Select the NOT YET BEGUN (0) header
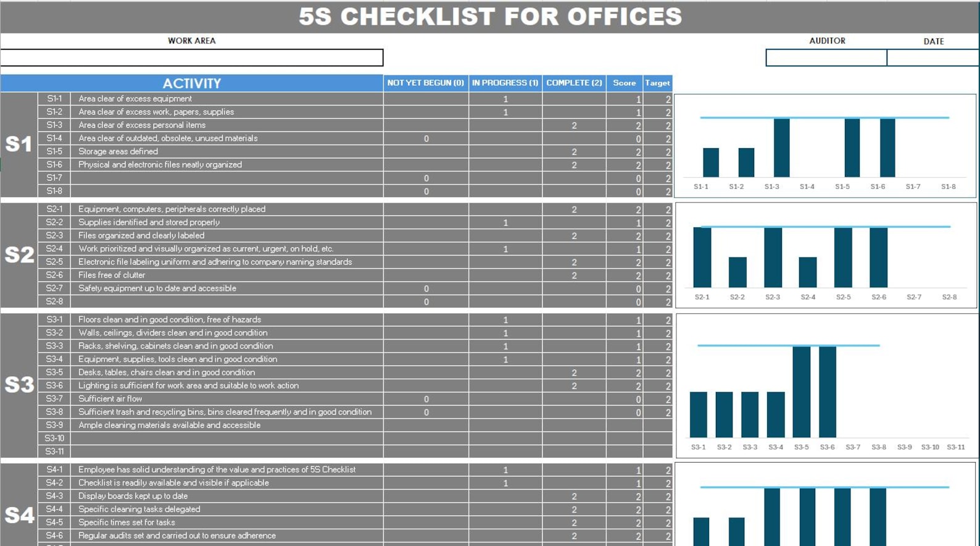 (x=426, y=83)
